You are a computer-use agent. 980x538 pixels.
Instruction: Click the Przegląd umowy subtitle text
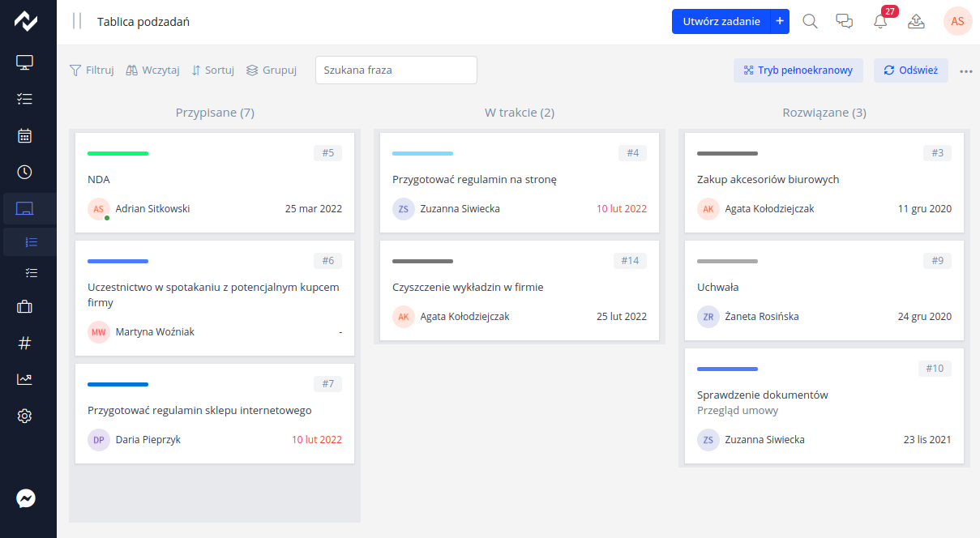point(738,411)
